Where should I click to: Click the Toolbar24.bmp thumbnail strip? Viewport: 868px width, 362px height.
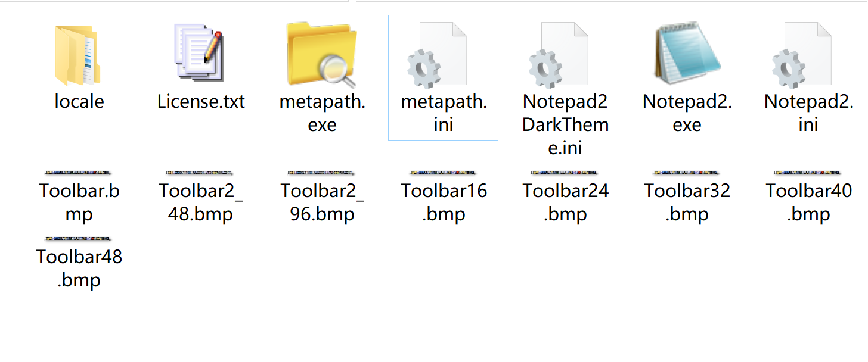(565, 173)
